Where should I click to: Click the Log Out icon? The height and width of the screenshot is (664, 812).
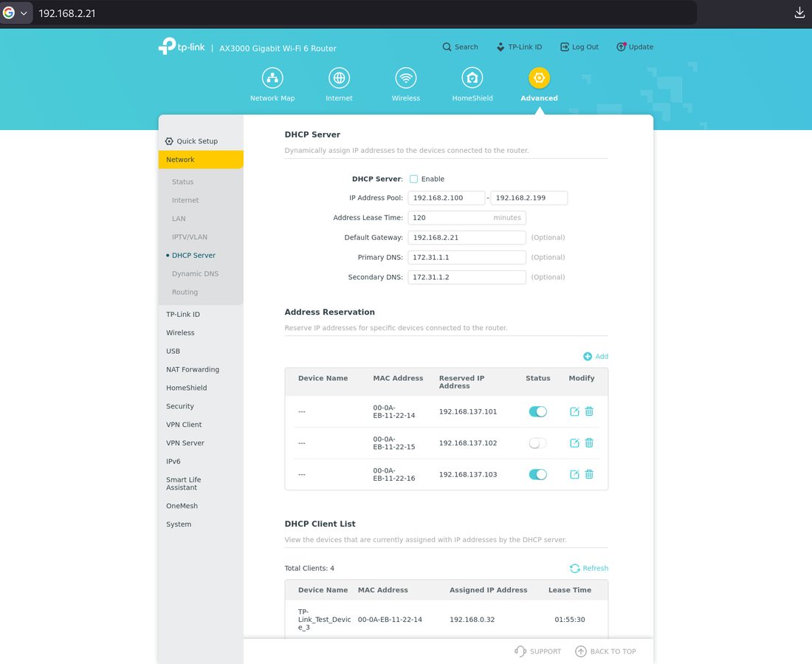point(565,47)
